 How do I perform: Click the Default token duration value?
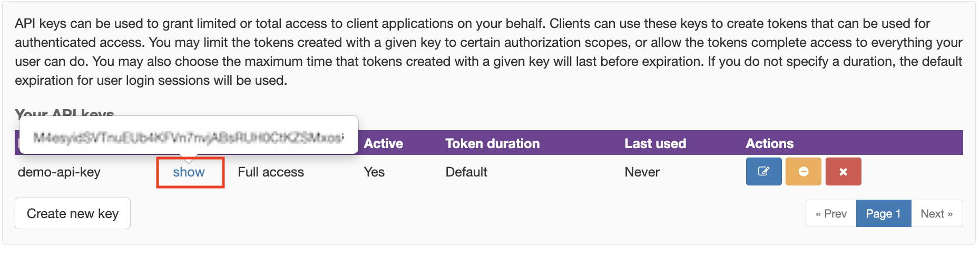(x=466, y=172)
